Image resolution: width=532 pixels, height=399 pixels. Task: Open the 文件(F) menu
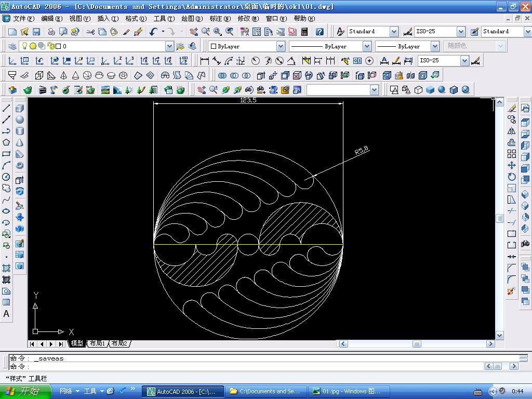pos(24,19)
